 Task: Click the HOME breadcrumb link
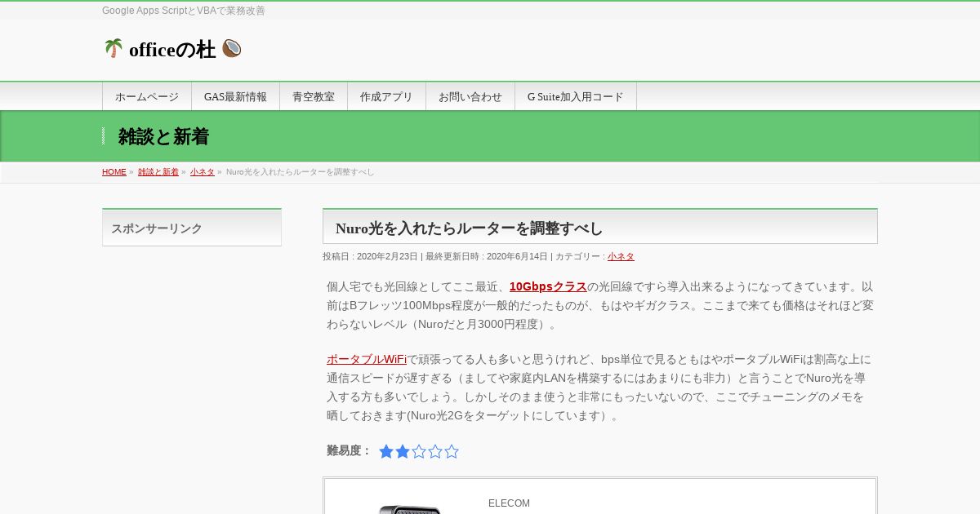click(x=114, y=172)
